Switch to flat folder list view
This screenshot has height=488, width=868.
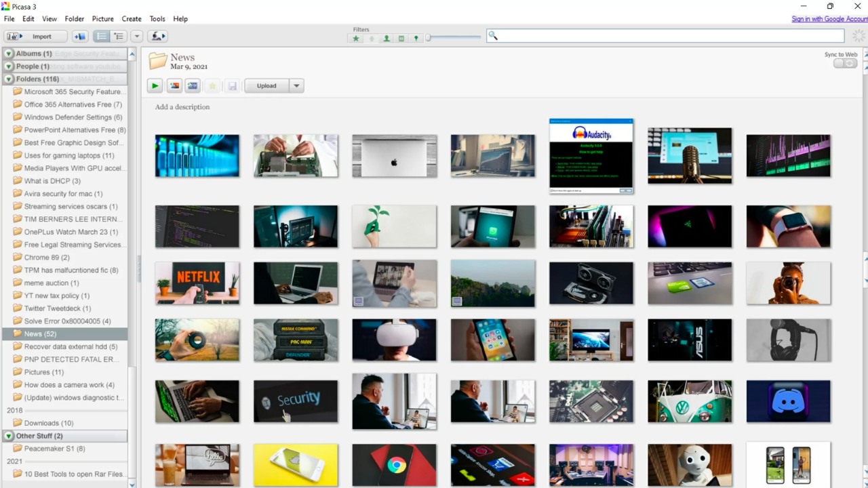[x=102, y=37]
